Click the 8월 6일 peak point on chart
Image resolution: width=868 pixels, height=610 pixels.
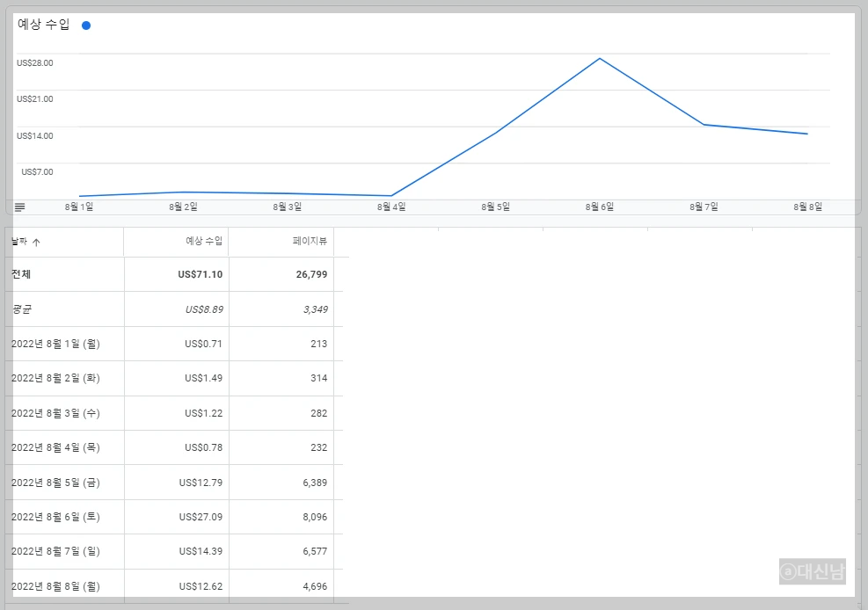coord(600,59)
